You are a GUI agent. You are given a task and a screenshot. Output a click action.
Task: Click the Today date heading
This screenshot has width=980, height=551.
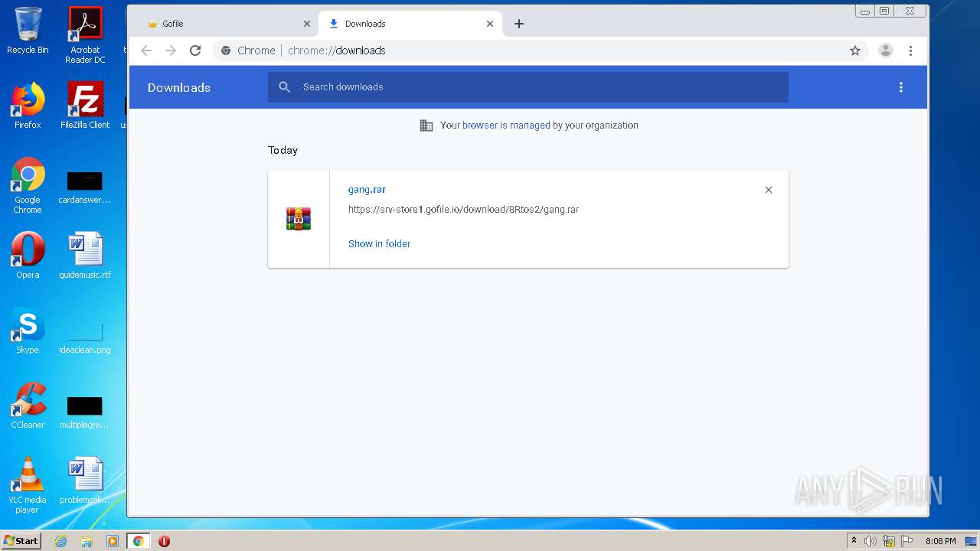(283, 150)
